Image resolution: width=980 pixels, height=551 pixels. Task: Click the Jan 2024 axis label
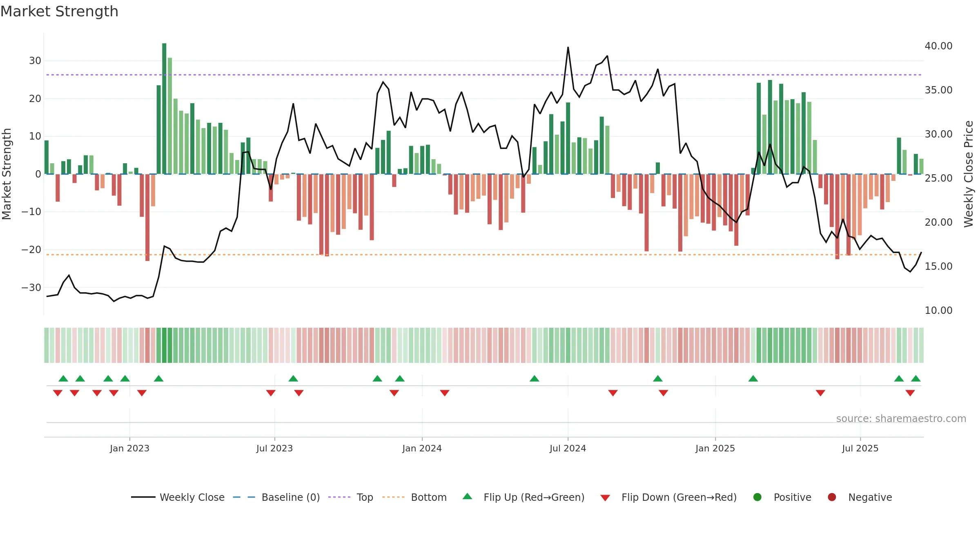(x=422, y=448)
